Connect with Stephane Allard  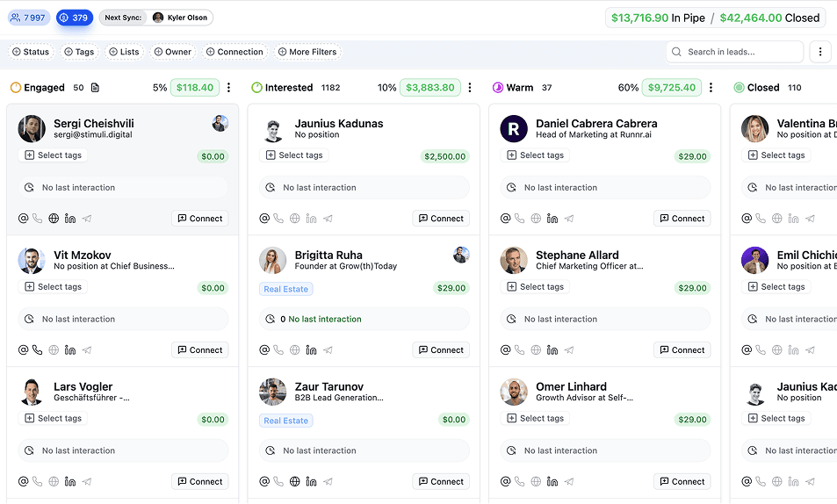(682, 350)
